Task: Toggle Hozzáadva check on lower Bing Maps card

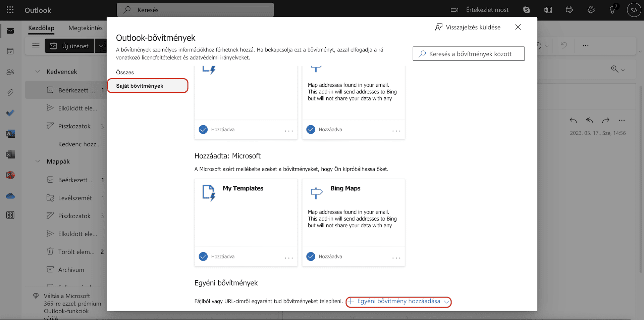Action: pos(311,257)
